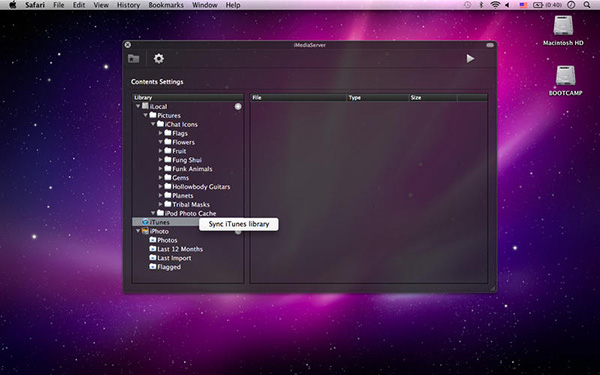Click the Pictures folder icon

153,115
